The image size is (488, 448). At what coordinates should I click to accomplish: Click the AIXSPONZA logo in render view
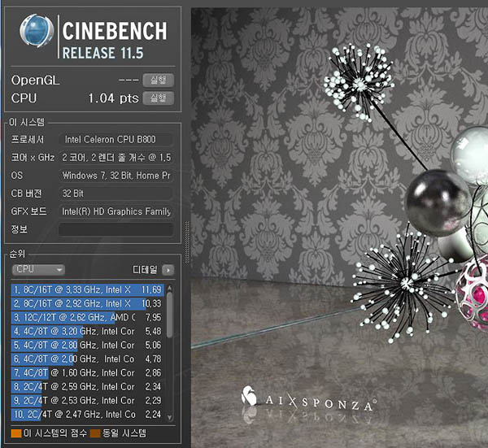tap(307, 399)
